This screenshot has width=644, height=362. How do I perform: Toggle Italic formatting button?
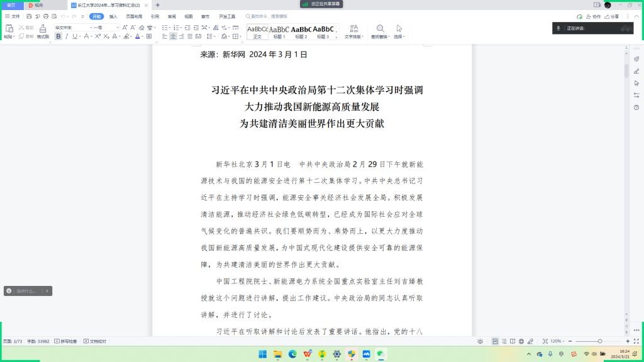click(67, 36)
